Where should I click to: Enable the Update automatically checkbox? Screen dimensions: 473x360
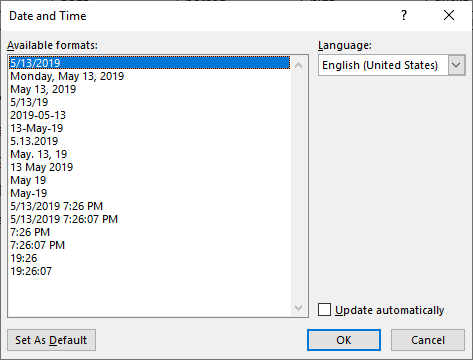tap(324, 310)
